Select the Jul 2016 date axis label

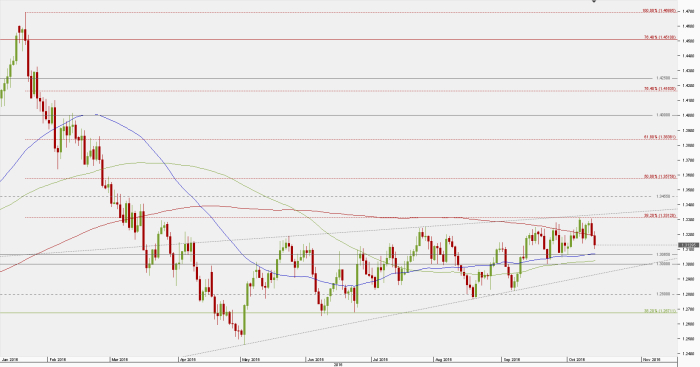tap(381, 359)
